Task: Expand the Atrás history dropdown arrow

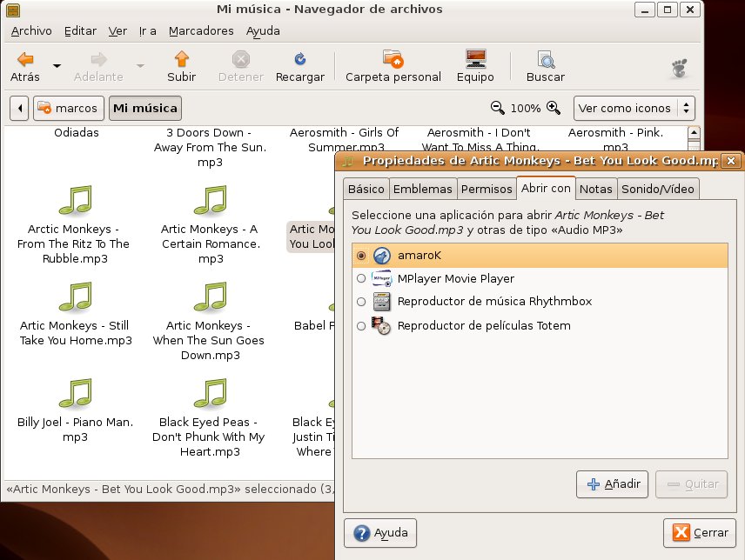Action: tap(57, 66)
